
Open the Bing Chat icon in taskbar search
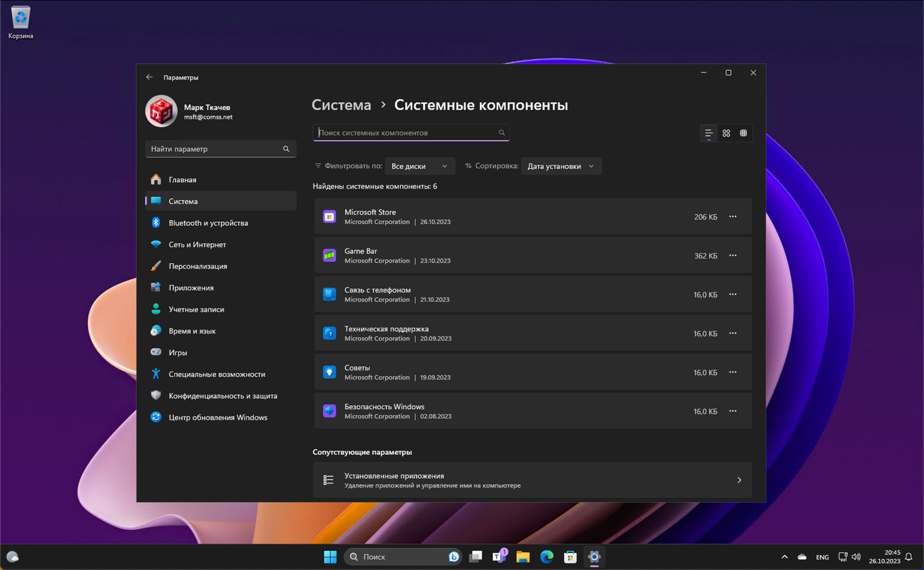(x=454, y=557)
